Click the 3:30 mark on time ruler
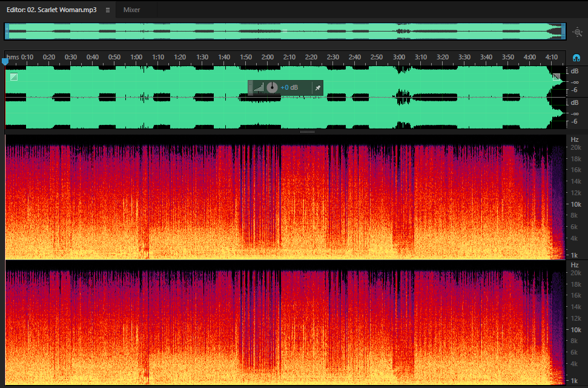 click(464, 57)
